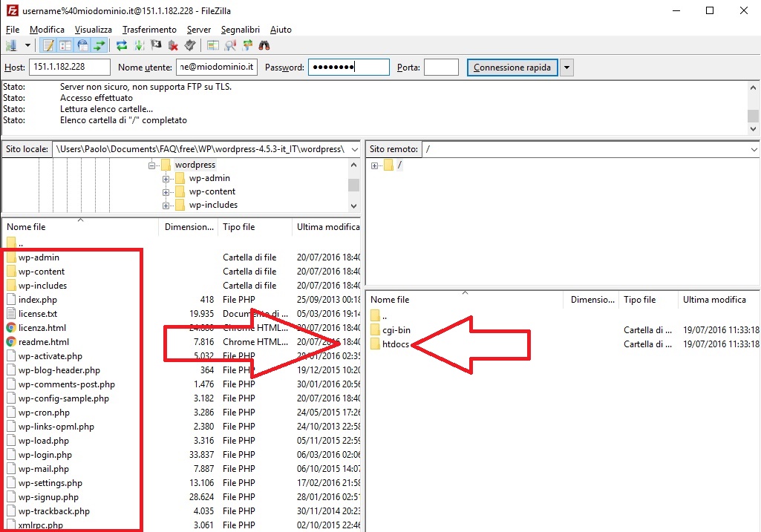Expand wp-includes in the local tree
The image size is (761, 532).
166,206
